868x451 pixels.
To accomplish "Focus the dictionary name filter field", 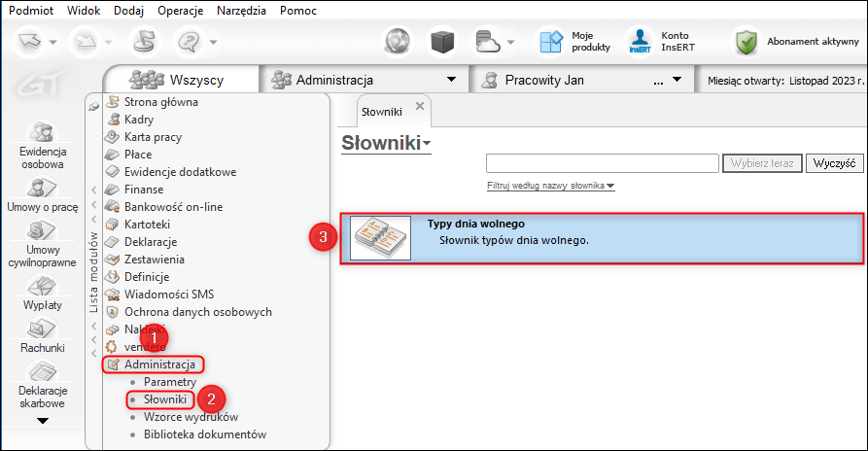I will coord(603,163).
